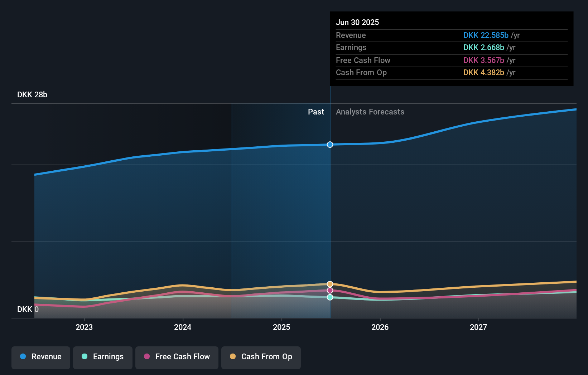Select the orange Cash From Op marker
This screenshot has width=588, height=375.
(329, 284)
